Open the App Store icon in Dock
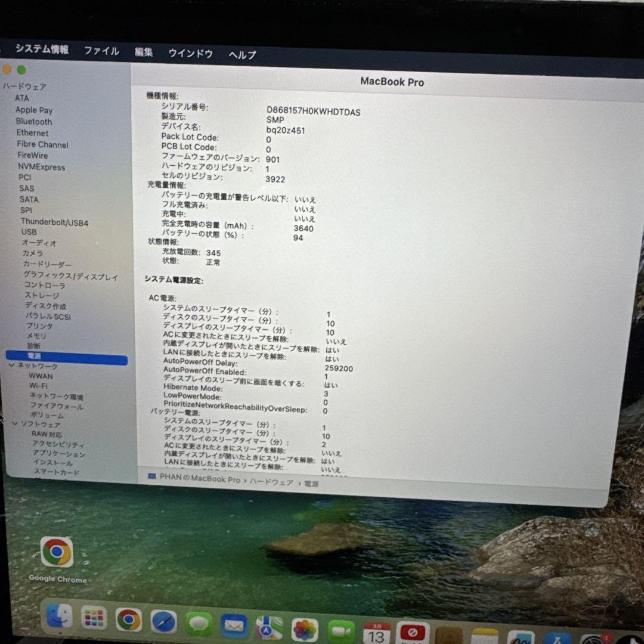The image size is (644, 644). 558,638
